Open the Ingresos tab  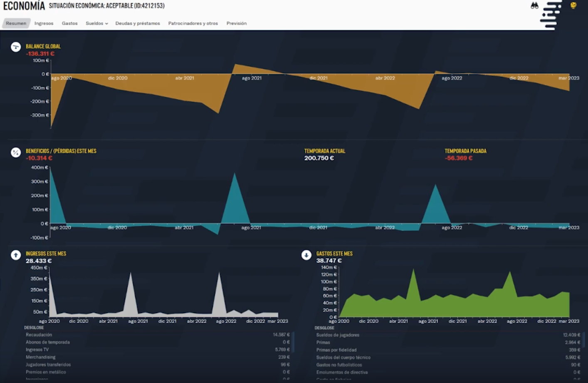click(44, 23)
